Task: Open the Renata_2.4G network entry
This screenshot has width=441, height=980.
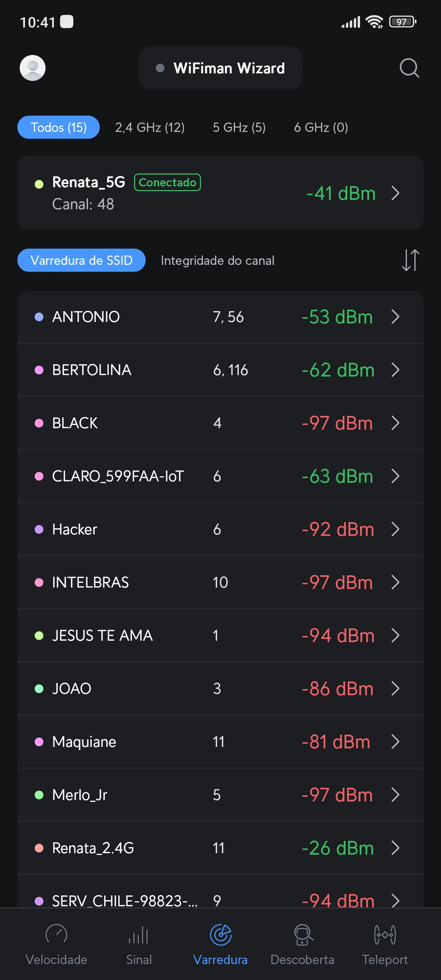Action: (220, 848)
